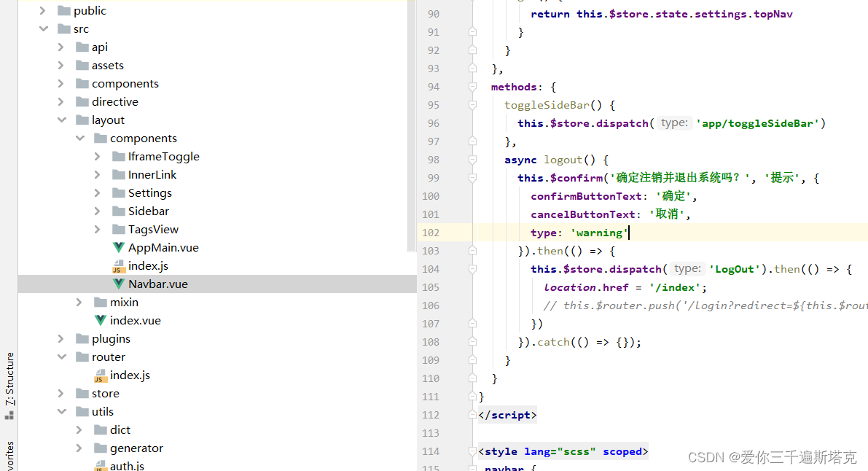
Task: Expand the generator folder arrow
Action: point(79,448)
